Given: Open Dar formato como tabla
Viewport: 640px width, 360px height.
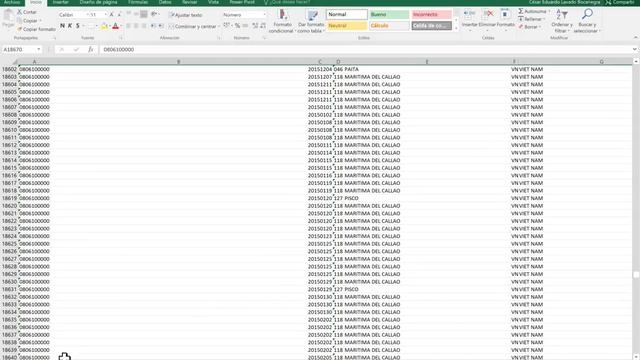Looking at the screenshot, I should click(x=311, y=21).
